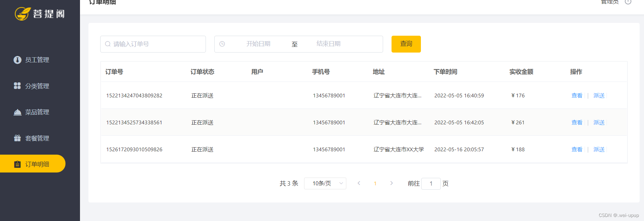Image resolution: width=644 pixels, height=221 pixels.
Task: Click the order number 1522134247043809282
Action: coord(134,96)
